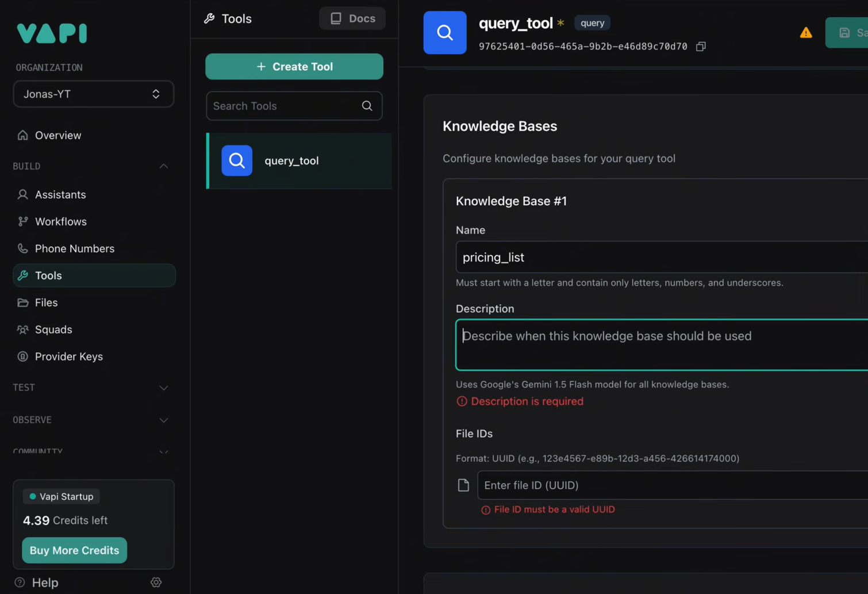Click Buy More Credits button
The image size is (868, 594).
74,550
